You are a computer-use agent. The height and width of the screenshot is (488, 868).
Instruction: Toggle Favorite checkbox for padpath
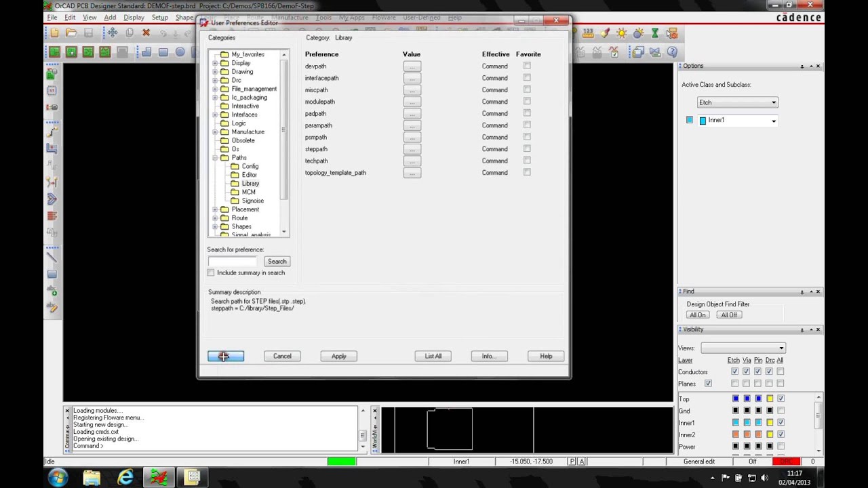(527, 113)
